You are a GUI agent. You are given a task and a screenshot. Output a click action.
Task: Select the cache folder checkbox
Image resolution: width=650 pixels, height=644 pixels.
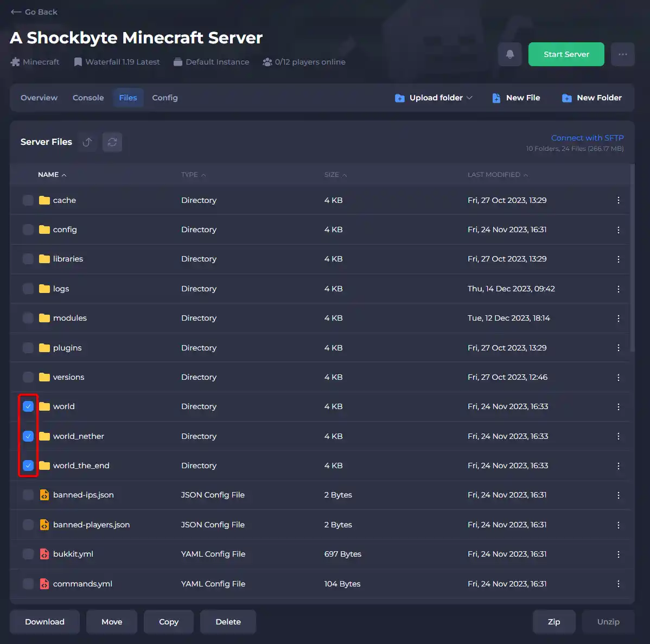point(28,200)
